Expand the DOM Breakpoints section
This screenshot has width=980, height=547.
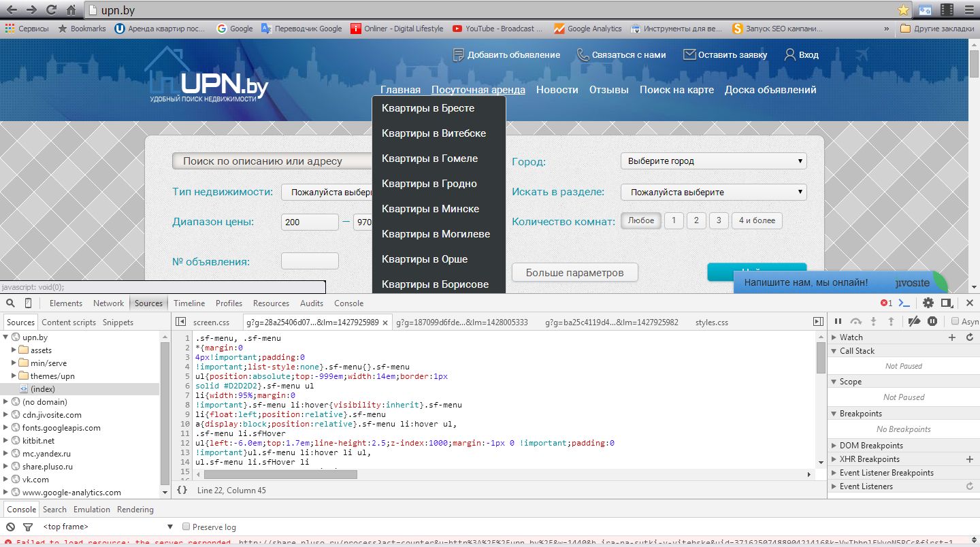click(834, 446)
